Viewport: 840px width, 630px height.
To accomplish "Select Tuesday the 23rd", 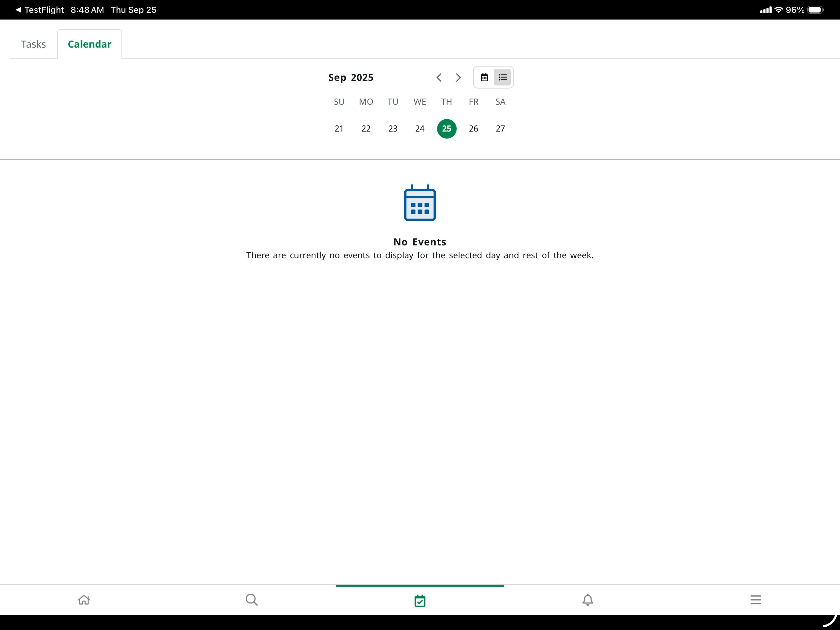I will (393, 129).
